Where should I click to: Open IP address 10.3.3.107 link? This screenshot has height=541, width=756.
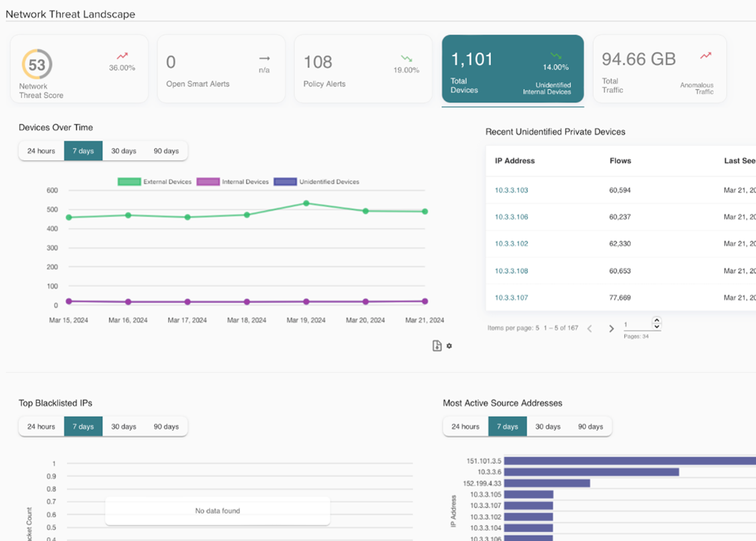[511, 298]
